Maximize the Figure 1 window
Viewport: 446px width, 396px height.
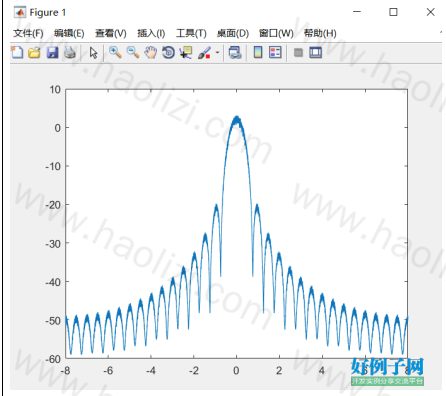[393, 12]
